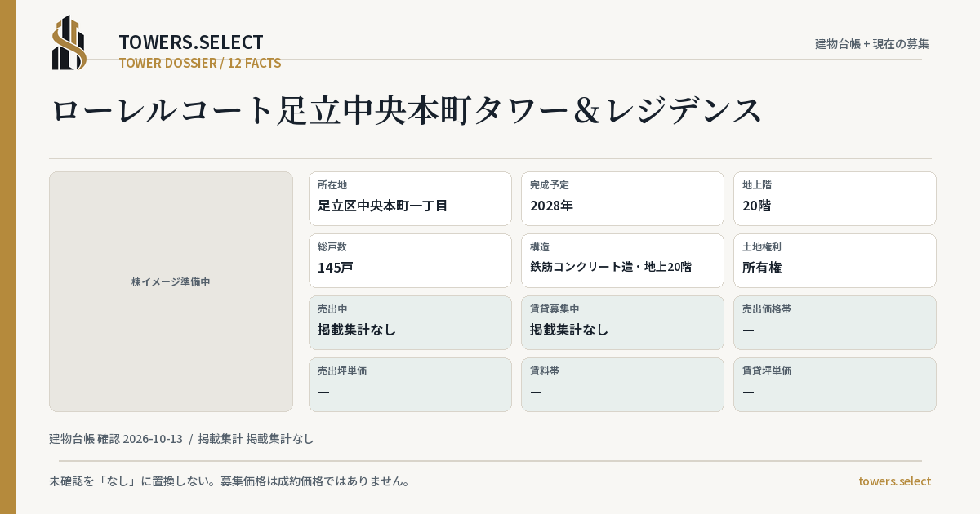Image resolution: width=980 pixels, height=514 pixels.
Task: Select the 地上階 20階 card
Action: (x=835, y=198)
